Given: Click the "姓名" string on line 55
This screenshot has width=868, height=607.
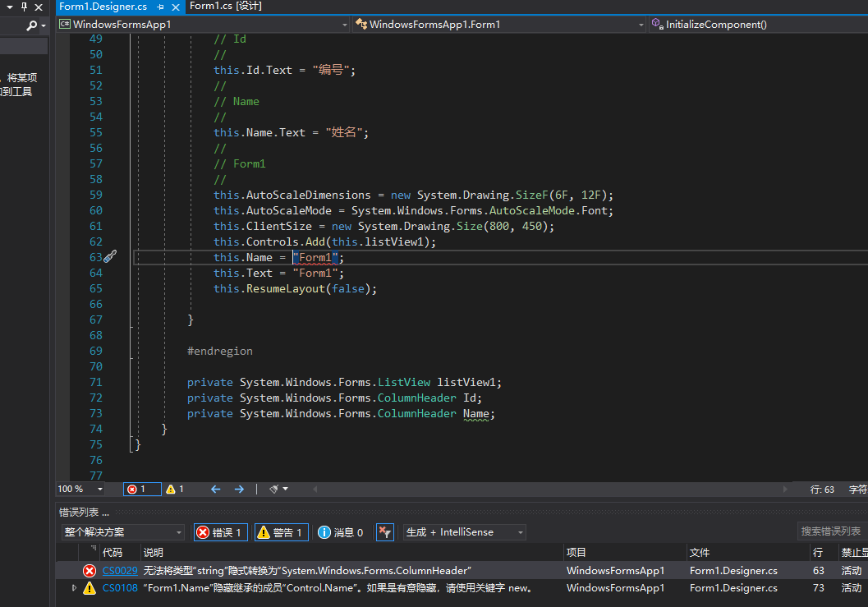Looking at the screenshot, I should click(x=344, y=132).
